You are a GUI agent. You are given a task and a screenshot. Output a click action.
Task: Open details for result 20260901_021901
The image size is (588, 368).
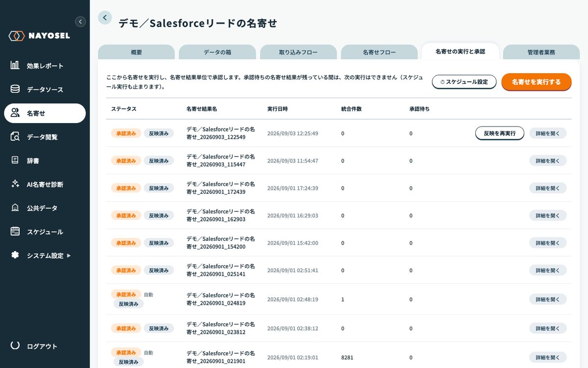tap(548, 357)
